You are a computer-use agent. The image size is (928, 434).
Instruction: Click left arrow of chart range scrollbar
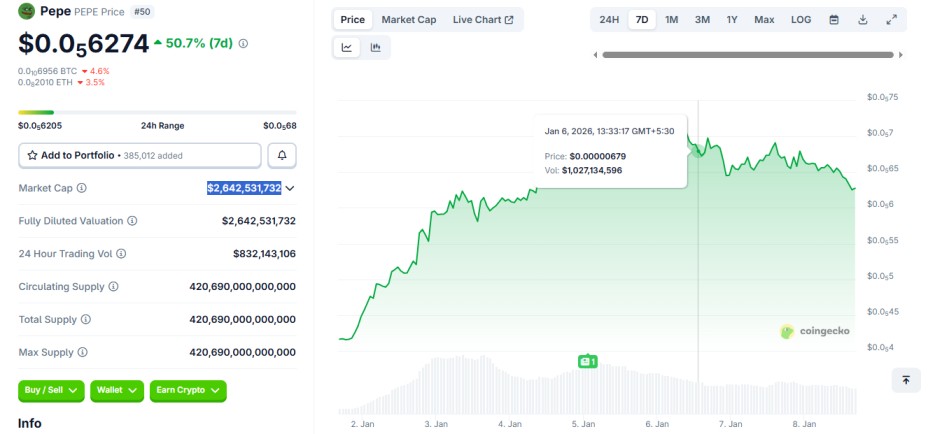point(595,55)
